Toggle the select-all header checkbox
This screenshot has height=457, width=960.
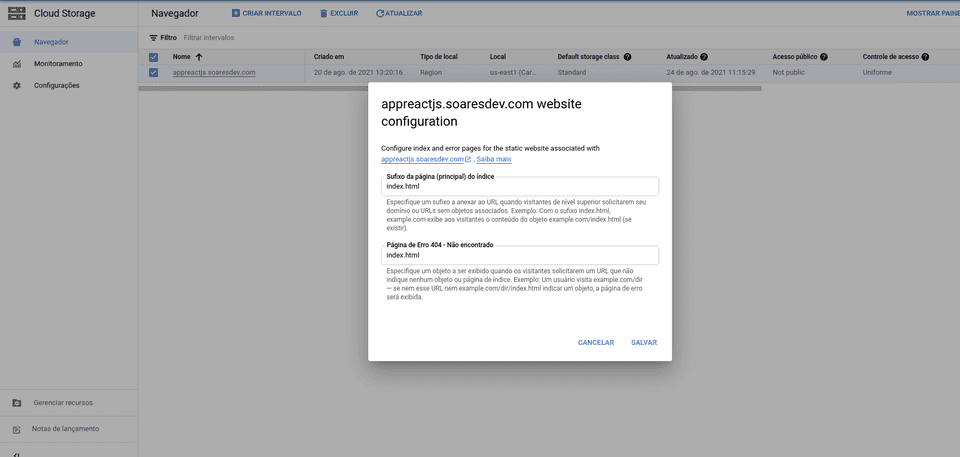153,57
